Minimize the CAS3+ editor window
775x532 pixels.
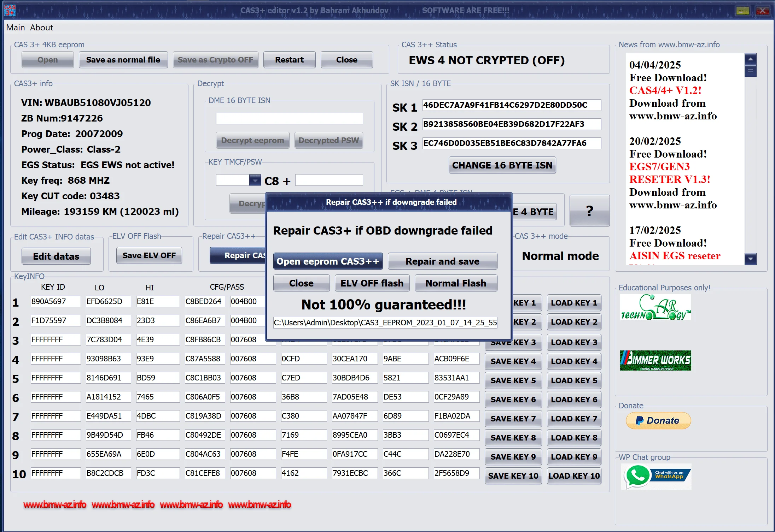(x=743, y=11)
